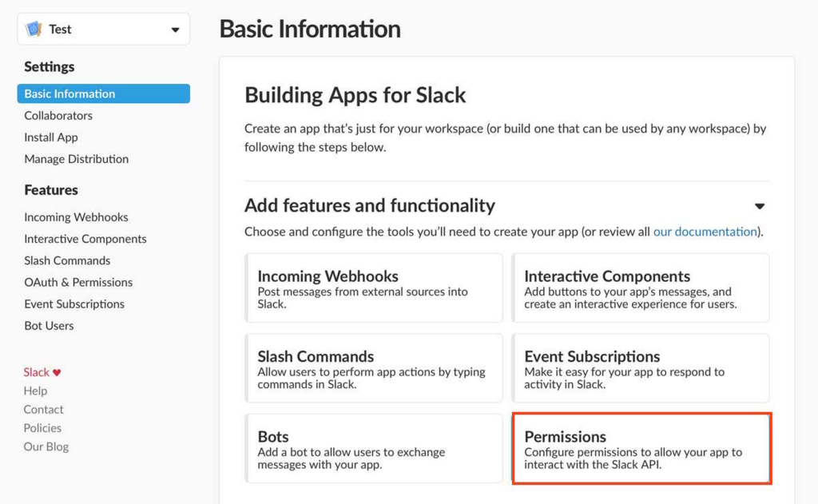The image size is (818, 504).
Task: Navigate to Slash Commands in sidebar
Action: (67, 260)
